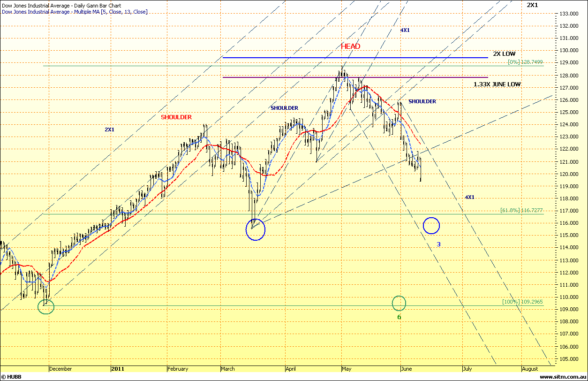Select the 122.000 price axis value
This screenshot has height=381, width=588.
point(568,149)
